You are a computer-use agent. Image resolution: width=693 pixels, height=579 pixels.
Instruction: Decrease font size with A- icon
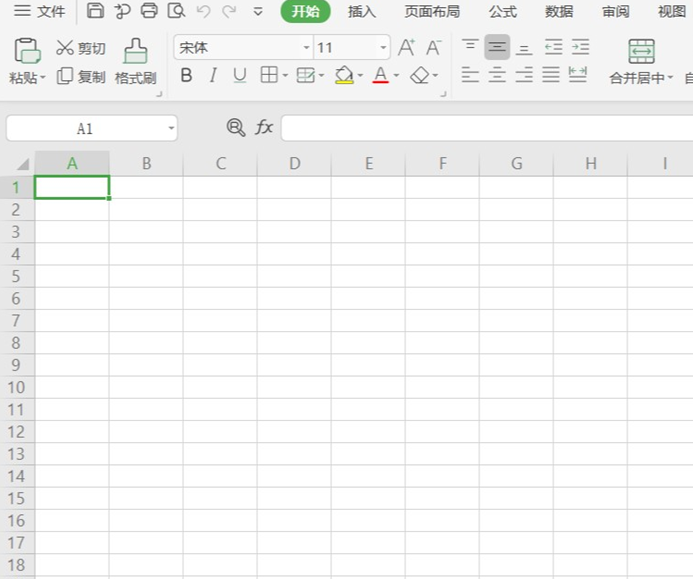(434, 47)
